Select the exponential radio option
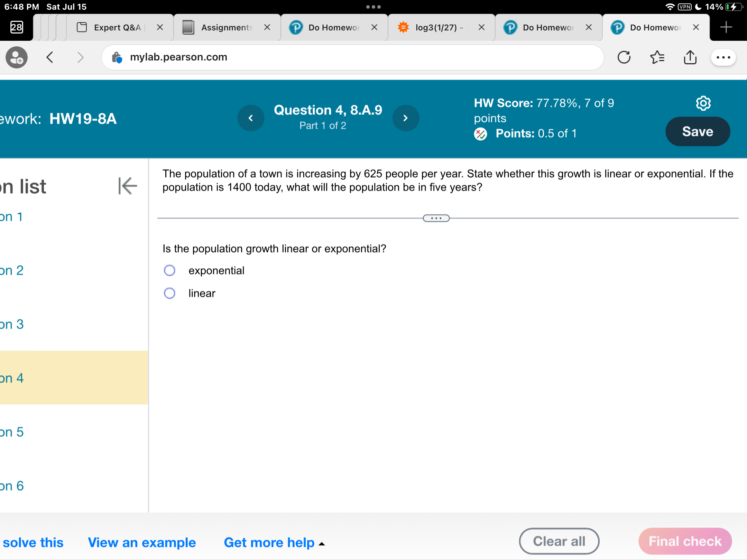 [169, 270]
